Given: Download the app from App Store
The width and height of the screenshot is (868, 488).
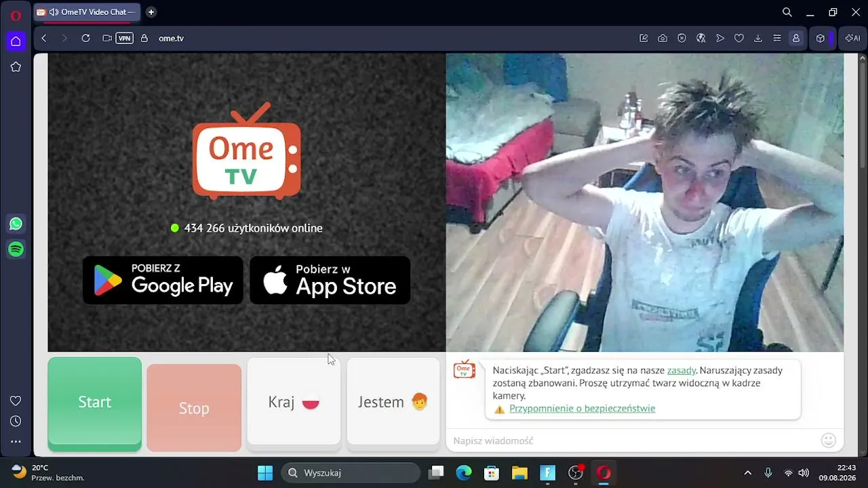Looking at the screenshot, I should click(330, 280).
